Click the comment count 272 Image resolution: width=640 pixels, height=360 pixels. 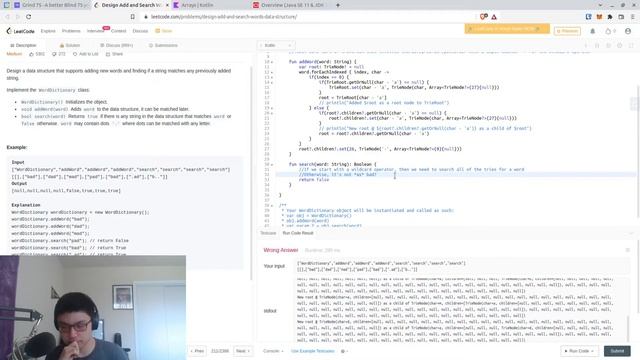click(59, 54)
